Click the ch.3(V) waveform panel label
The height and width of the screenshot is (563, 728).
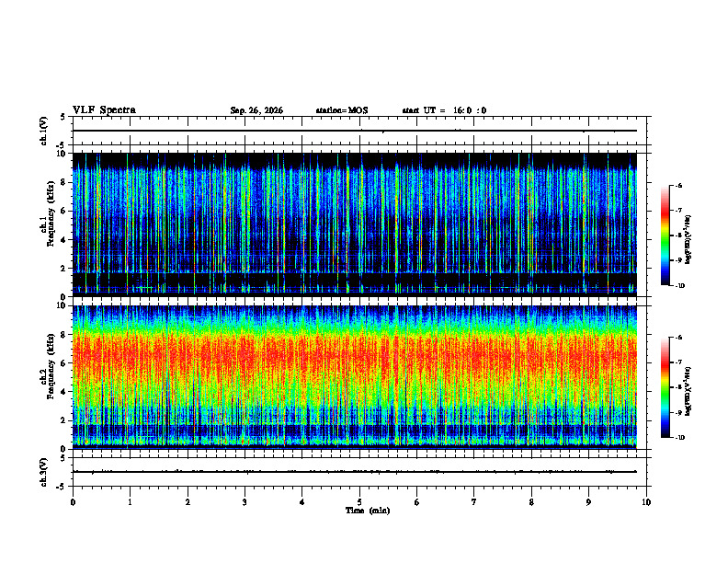point(44,472)
